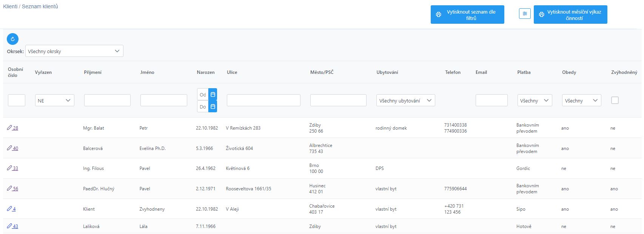The height and width of the screenshot is (234, 644).
Task: Select surname cell 'Ing. Filous'
Action: tap(93, 168)
